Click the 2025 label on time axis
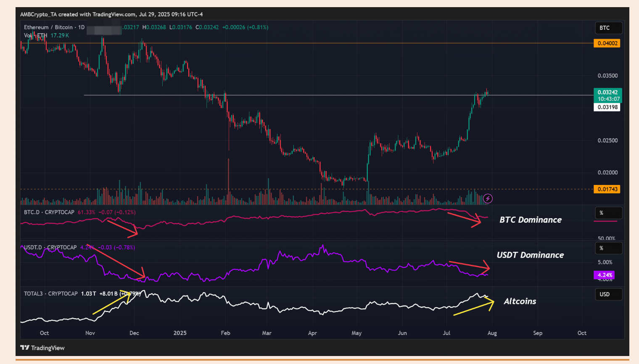The height and width of the screenshot is (364, 639). pos(180,333)
